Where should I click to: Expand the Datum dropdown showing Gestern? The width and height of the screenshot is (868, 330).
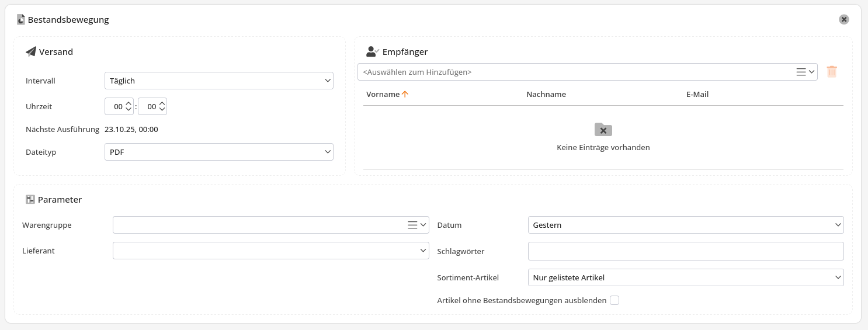[x=685, y=225]
